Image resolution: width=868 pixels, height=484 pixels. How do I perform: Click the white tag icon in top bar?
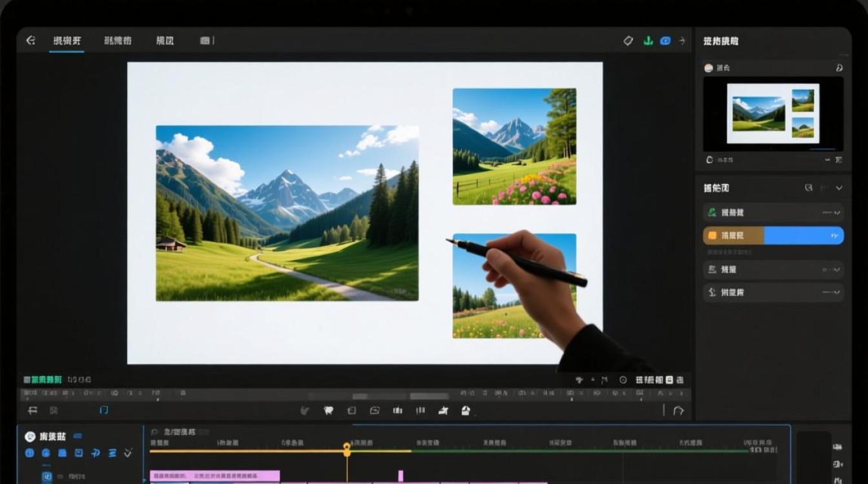tap(628, 41)
